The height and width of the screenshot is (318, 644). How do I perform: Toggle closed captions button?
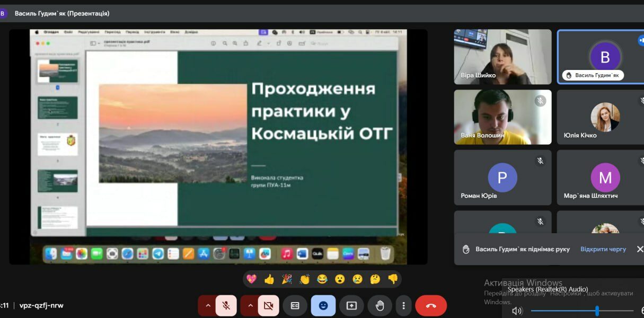[x=295, y=306]
